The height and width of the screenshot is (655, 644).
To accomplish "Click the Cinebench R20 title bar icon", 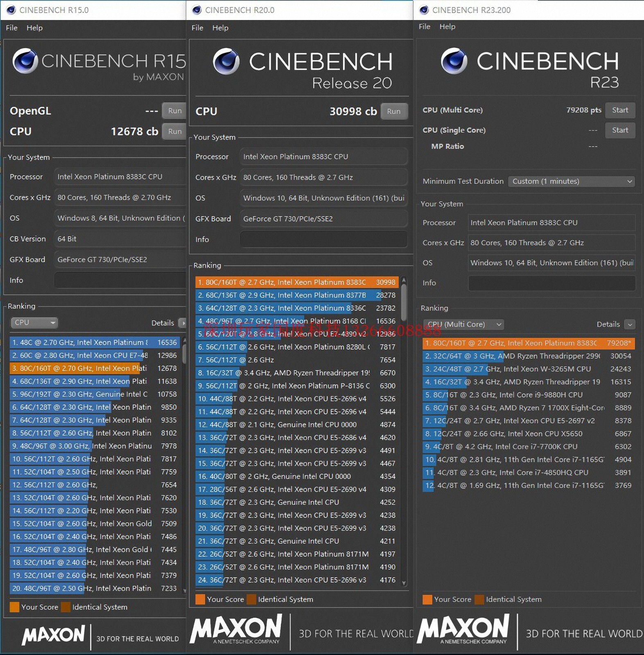I will click(197, 10).
